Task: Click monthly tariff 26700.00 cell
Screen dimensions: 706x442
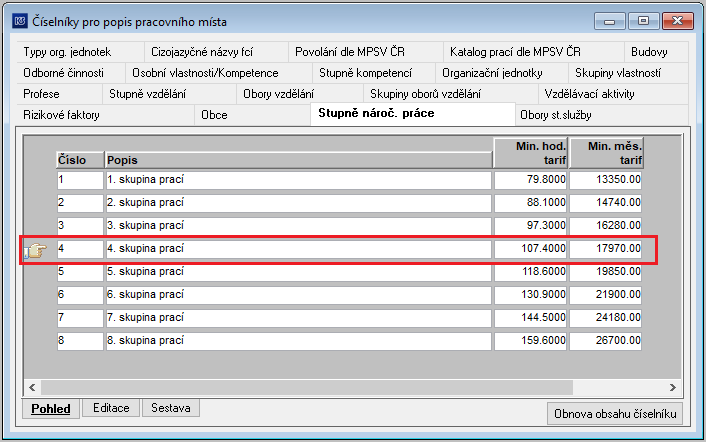Action: [x=606, y=340]
